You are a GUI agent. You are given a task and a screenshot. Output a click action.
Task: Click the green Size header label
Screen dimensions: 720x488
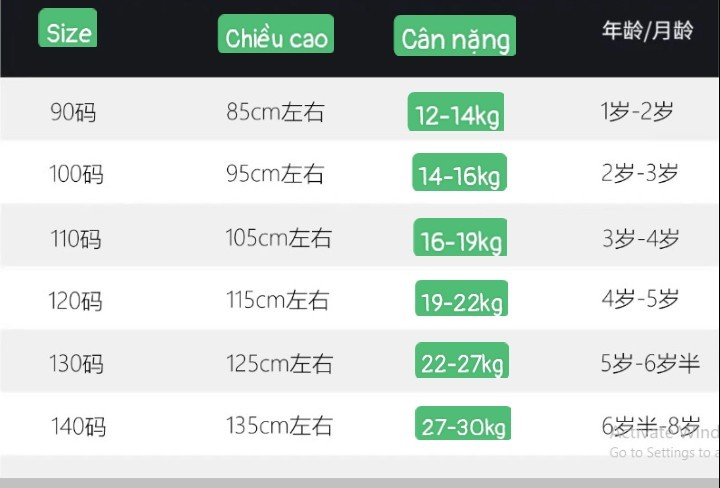(68, 28)
